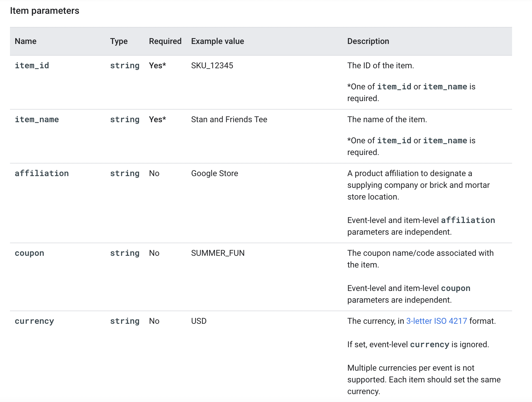Select the Type column header
The image size is (532, 402).
pos(118,41)
